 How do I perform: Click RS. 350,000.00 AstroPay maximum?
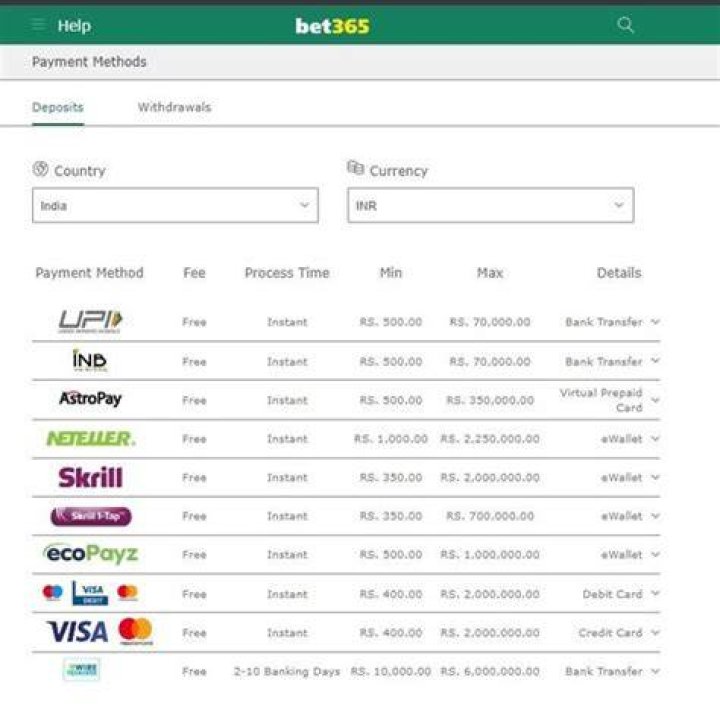(490, 400)
